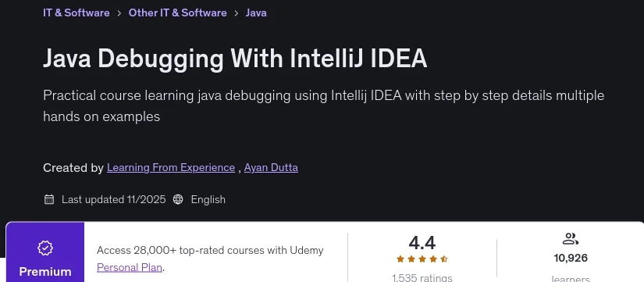Click the calendar last-updated icon
The image size is (644, 282).
pyautogui.click(x=49, y=200)
